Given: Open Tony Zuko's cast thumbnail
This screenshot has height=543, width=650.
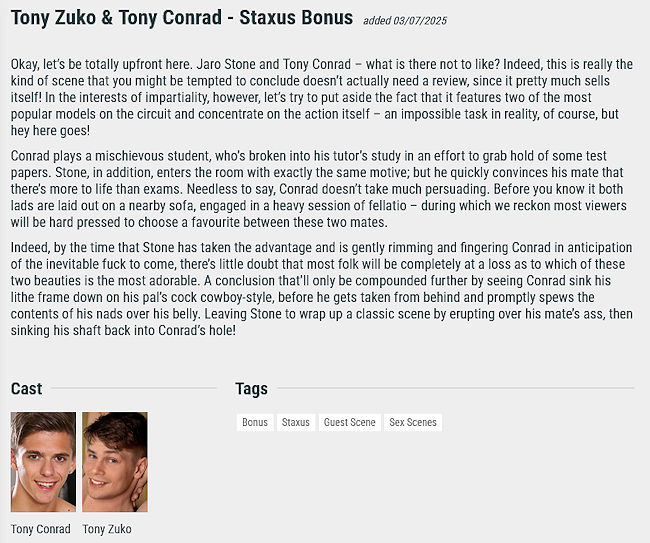Looking at the screenshot, I should pos(115,462).
